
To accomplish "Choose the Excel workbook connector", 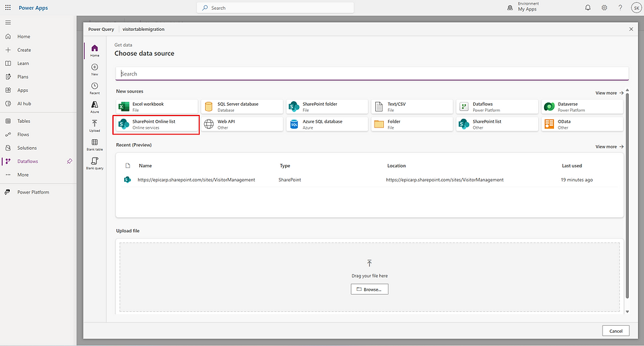I will [x=156, y=107].
